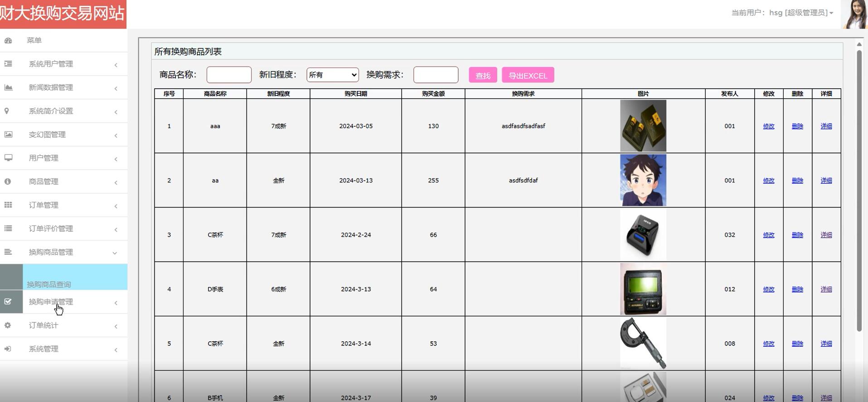The image size is (868, 402).
Task: Click 详细 link for row D手表
Action: (x=826, y=289)
